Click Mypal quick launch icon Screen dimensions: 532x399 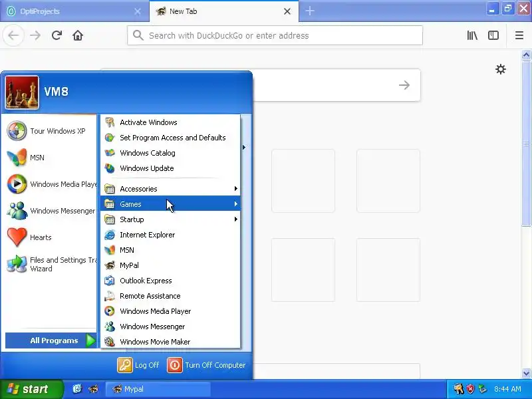(93, 389)
